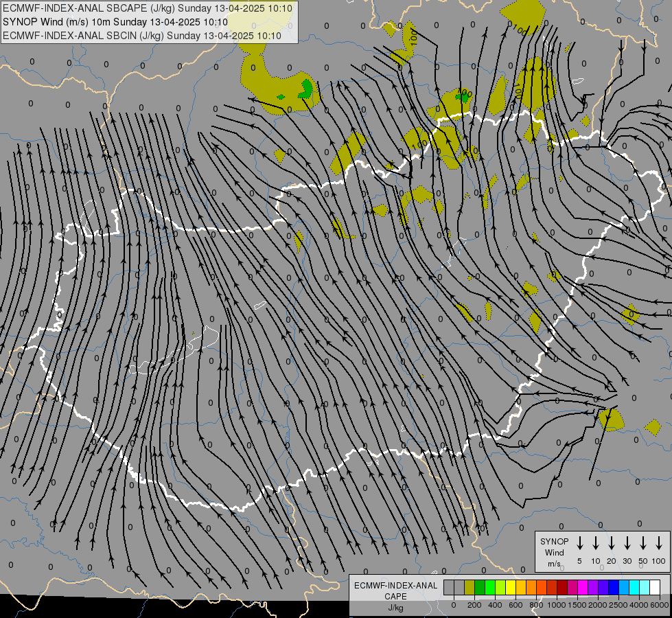Screen dimensions: 672x618
Task: Click the '800' tick on CAPE scale
Action: click(x=536, y=605)
